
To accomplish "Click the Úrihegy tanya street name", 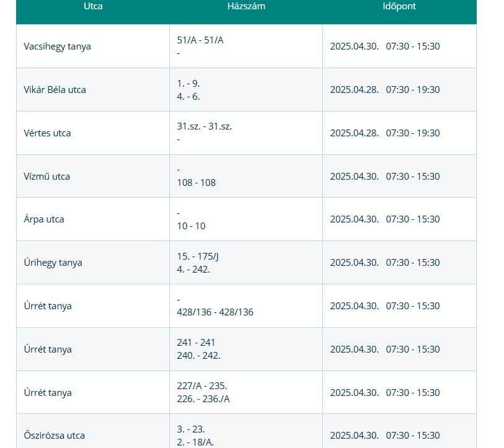I will coord(53,263).
